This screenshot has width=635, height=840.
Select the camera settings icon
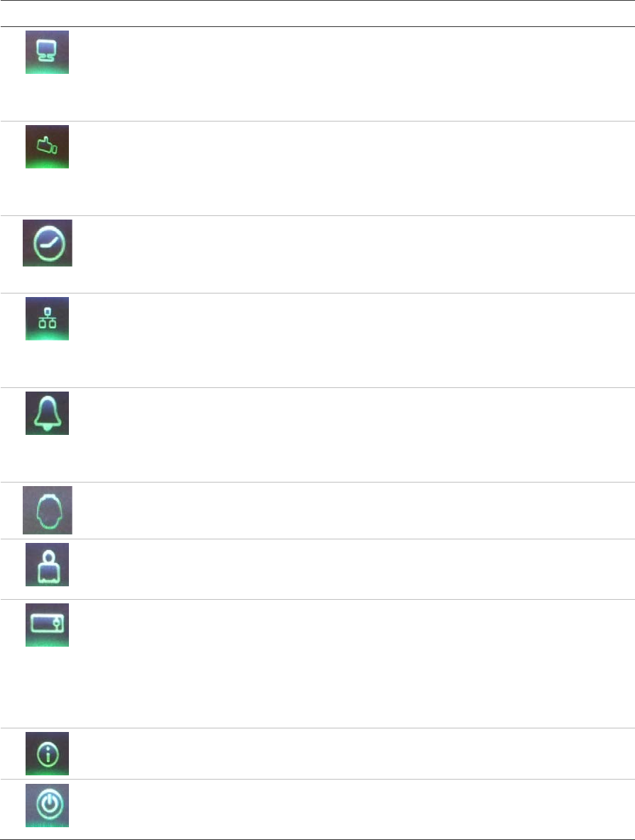pos(47,147)
